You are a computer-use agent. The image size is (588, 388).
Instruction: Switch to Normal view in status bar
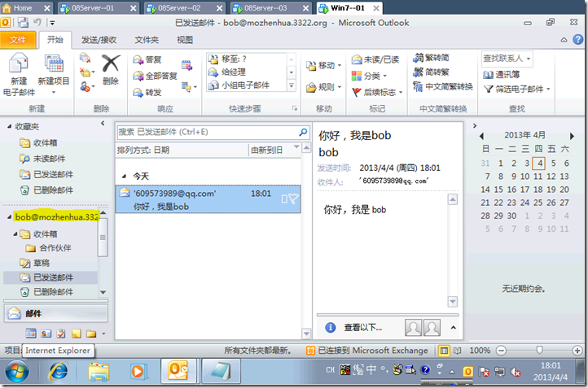(x=444, y=351)
